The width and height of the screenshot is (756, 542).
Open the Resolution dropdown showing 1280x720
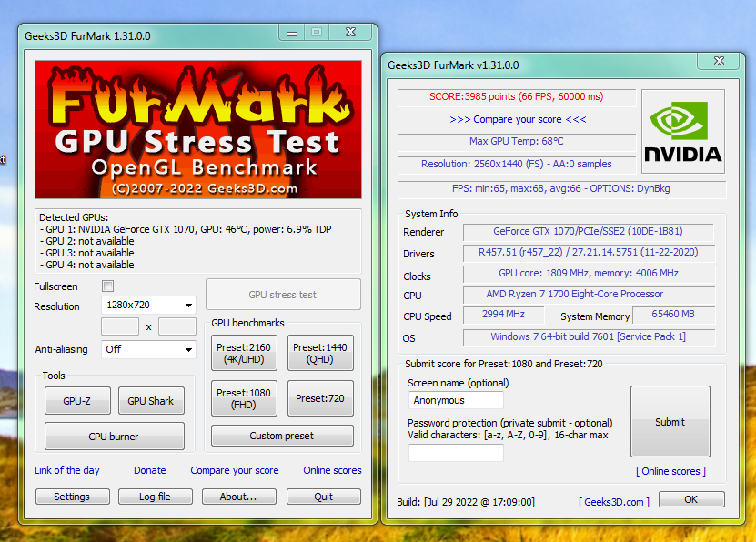point(148,305)
